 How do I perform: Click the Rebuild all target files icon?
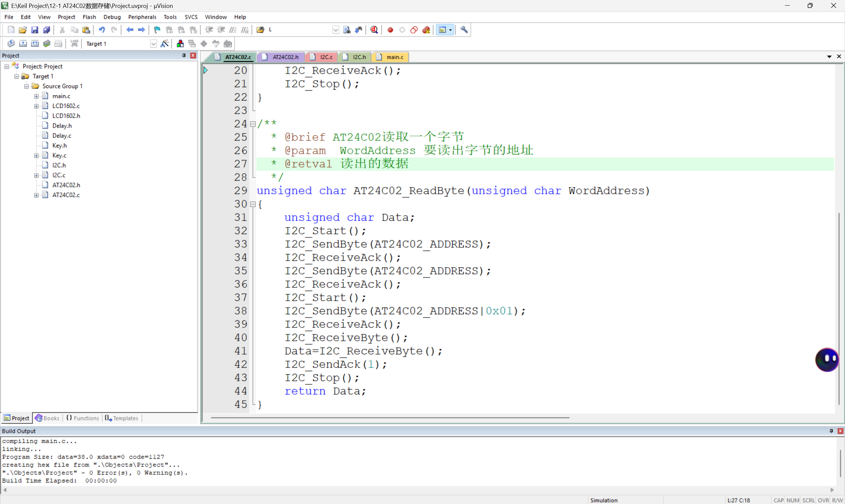tap(35, 44)
